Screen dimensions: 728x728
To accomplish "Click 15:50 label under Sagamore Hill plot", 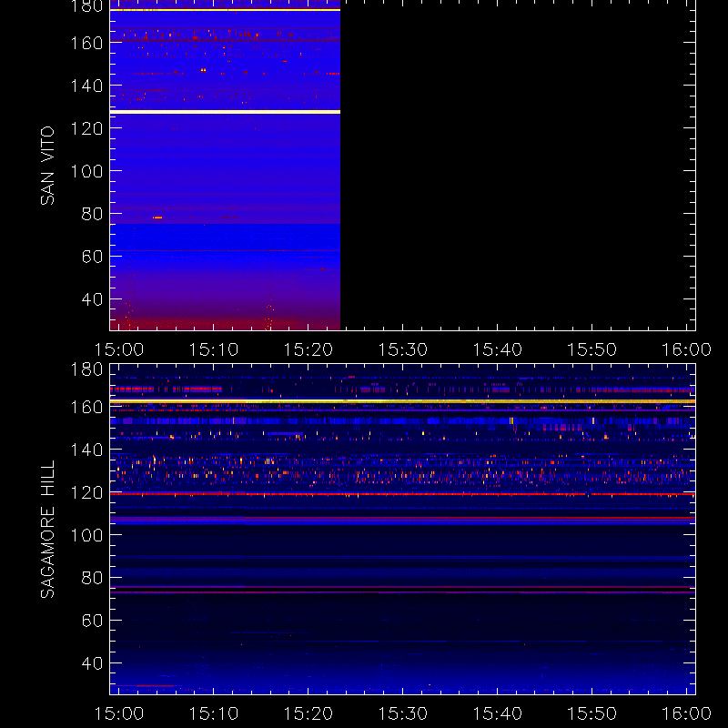I will pos(592,713).
